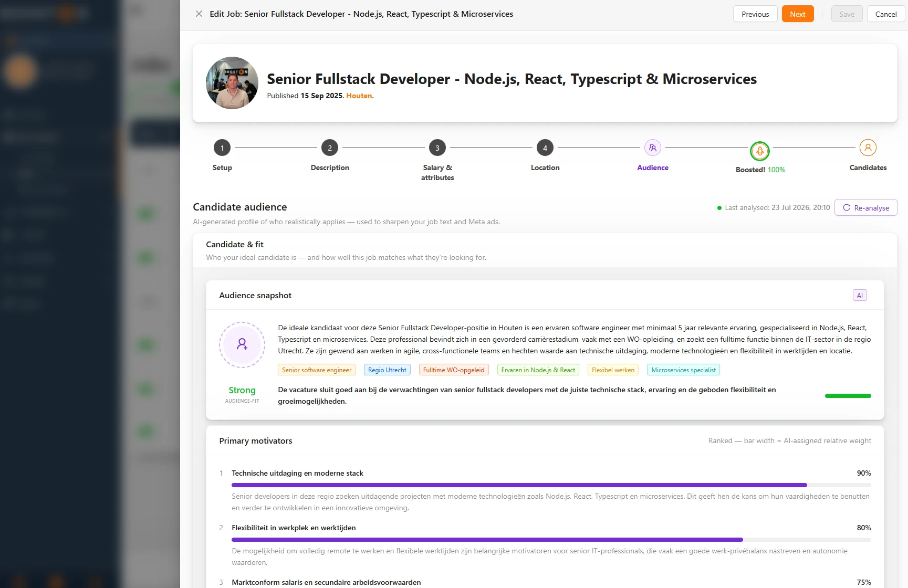Click the Senior software engineer tag
The width and height of the screenshot is (908, 588).
tap(317, 370)
